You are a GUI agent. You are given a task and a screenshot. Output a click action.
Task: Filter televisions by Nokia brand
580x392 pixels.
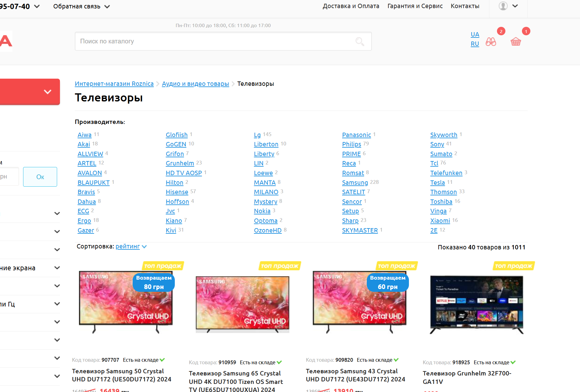[x=262, y=211]
